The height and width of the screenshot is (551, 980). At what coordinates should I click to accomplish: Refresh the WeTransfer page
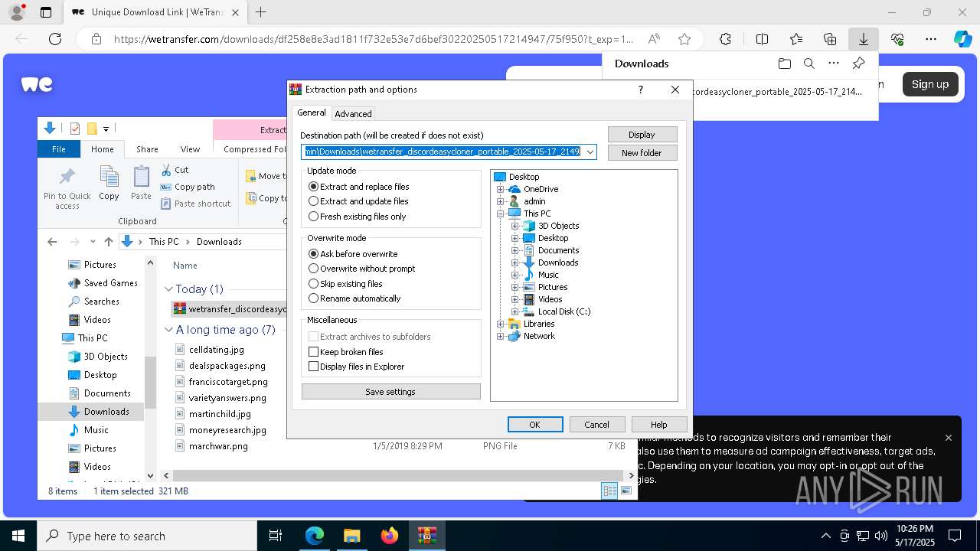(x=55, y=39)
